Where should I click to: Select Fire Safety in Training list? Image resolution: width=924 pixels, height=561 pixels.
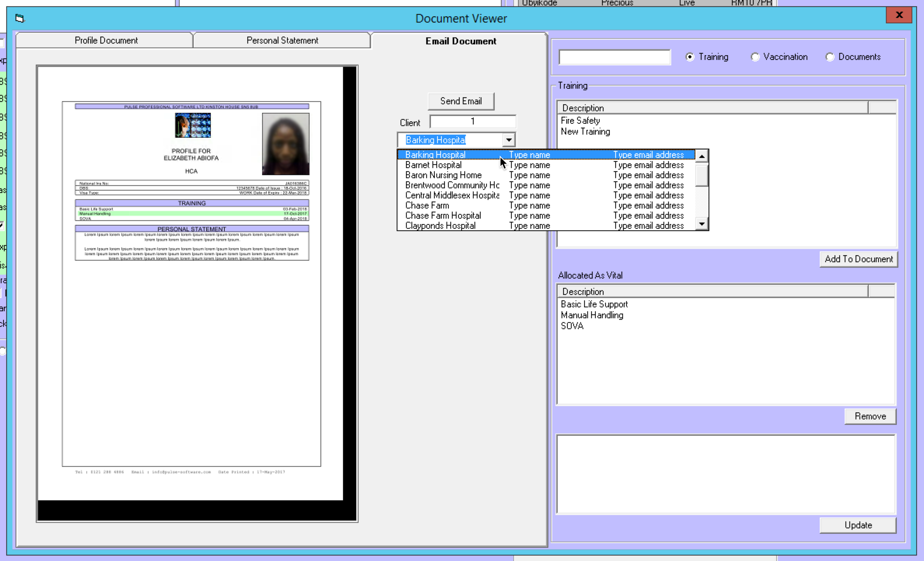(x=580, y=121)
